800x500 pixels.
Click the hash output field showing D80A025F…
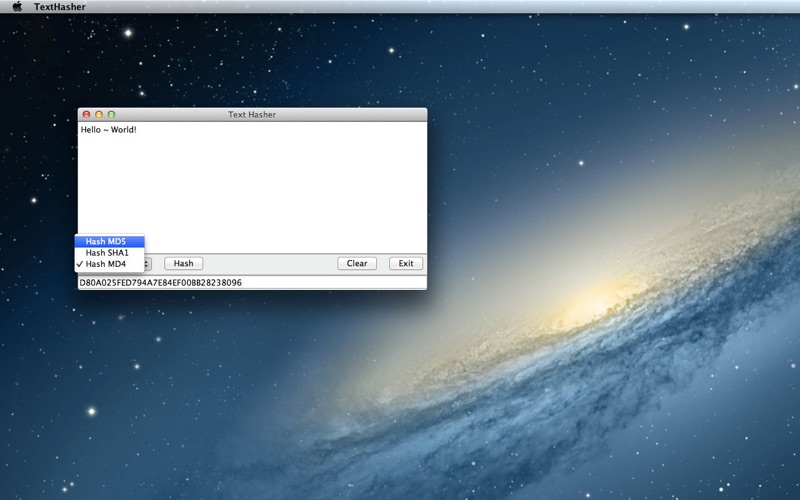click(x=252, y=283)
